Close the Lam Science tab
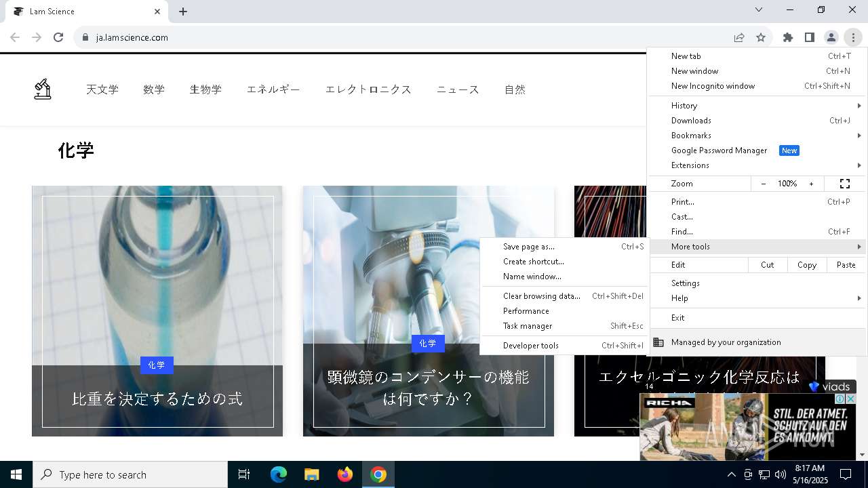The height and width of the screenshot is (488, 868). click(157, 12)
